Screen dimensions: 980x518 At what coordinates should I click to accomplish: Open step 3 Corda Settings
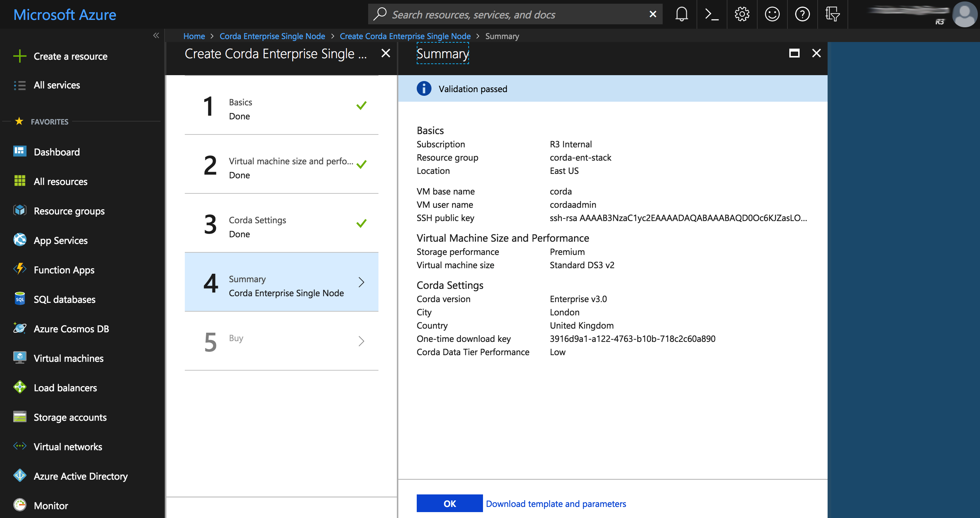tap(282, 223)
